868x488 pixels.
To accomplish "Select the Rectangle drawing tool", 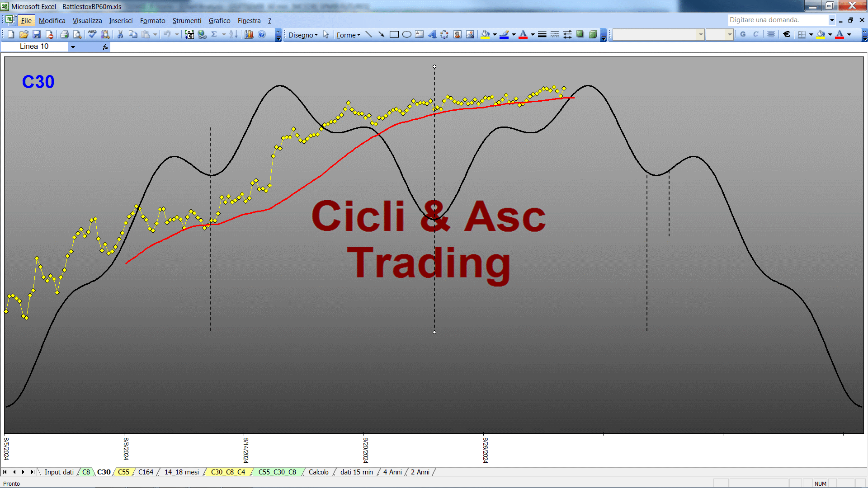I will tap(394, 34).
